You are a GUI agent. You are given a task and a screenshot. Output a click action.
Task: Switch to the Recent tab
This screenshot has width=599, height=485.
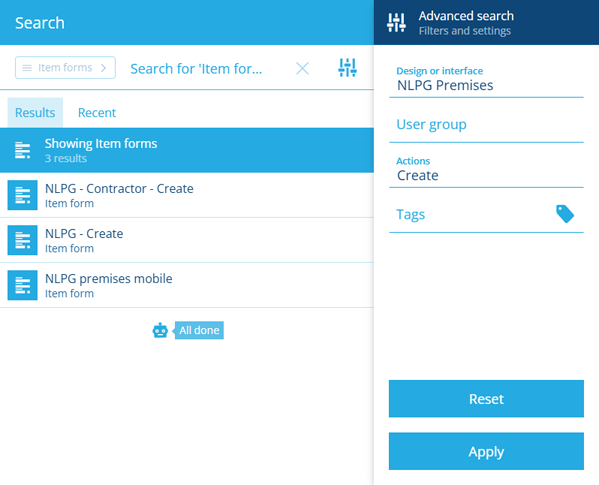97,113
